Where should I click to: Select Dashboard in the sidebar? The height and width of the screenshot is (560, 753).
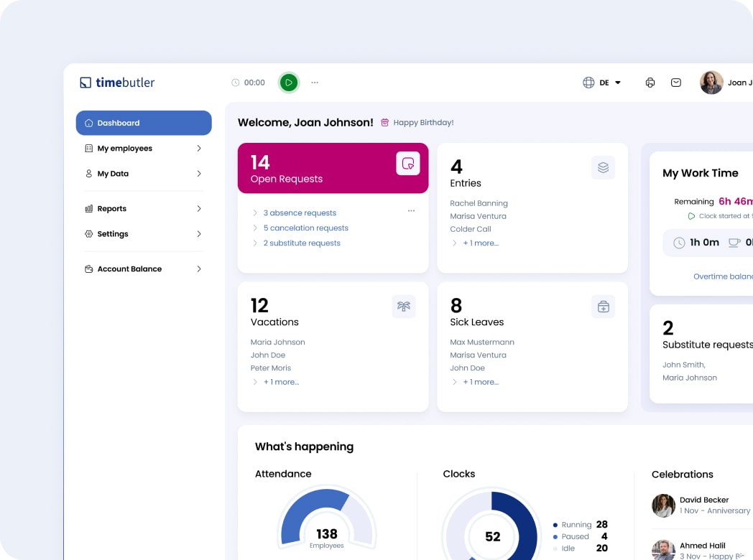[x=144, y=123]
